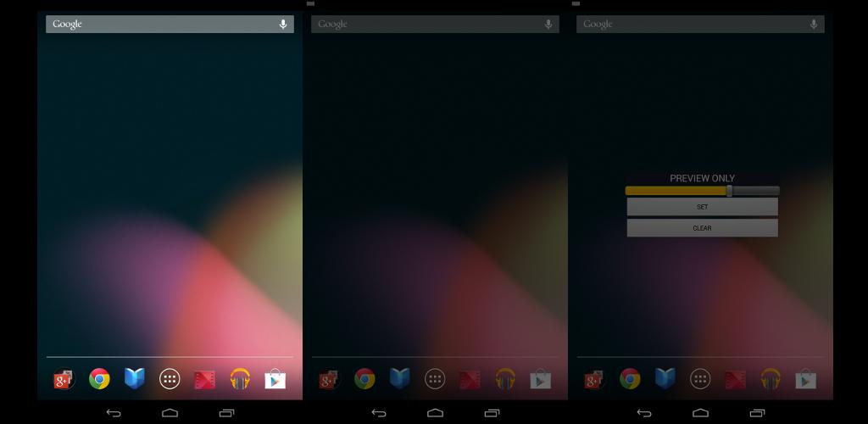The image size is (868, 424).
Task: Open Play Store on right screen
Action: coord(805,379)
